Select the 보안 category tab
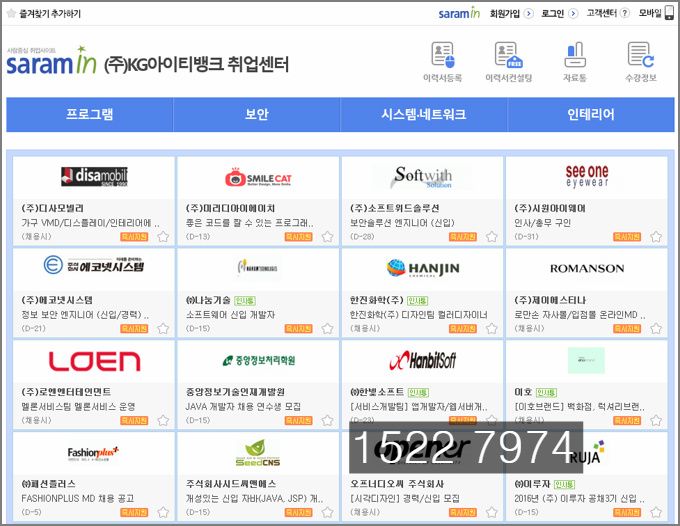Viewport: 680px width, 526px height. click(257, 114)
